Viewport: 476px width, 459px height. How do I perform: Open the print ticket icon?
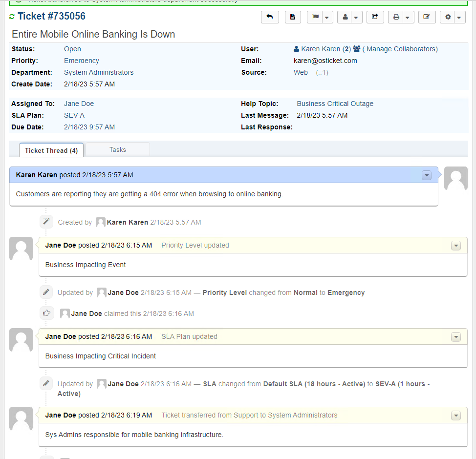click(x=396, y=17)
